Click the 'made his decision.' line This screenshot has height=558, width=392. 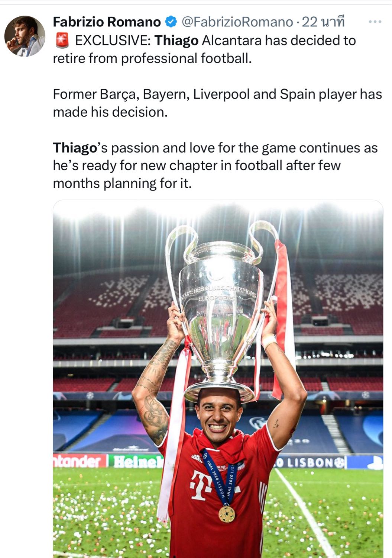(110, 112)
